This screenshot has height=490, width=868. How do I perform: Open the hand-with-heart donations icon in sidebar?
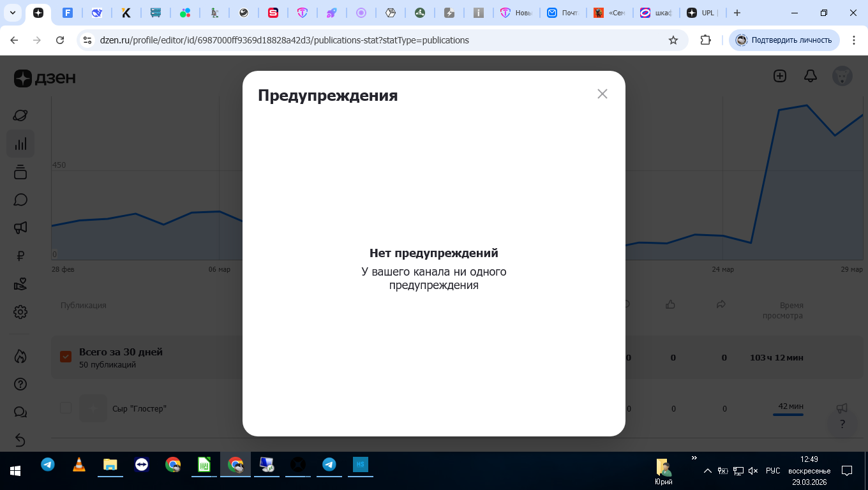[x=20, y=284]
